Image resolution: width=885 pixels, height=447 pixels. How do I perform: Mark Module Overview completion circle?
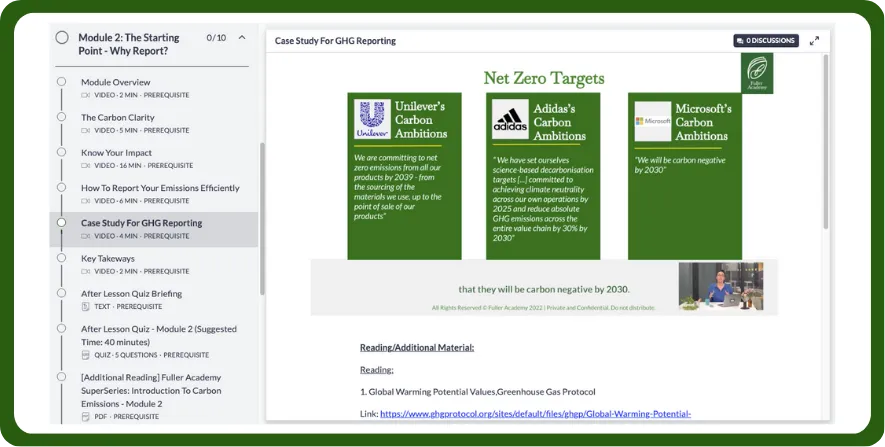pyautogui.click(x=62, y=82)
